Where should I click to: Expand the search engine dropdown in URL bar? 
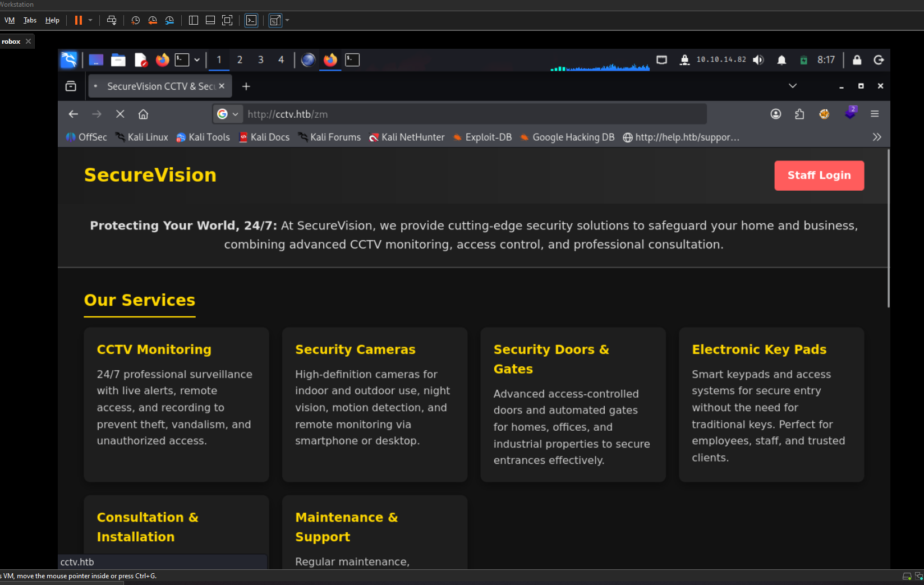pyautogui.click(x=228, y=114)
